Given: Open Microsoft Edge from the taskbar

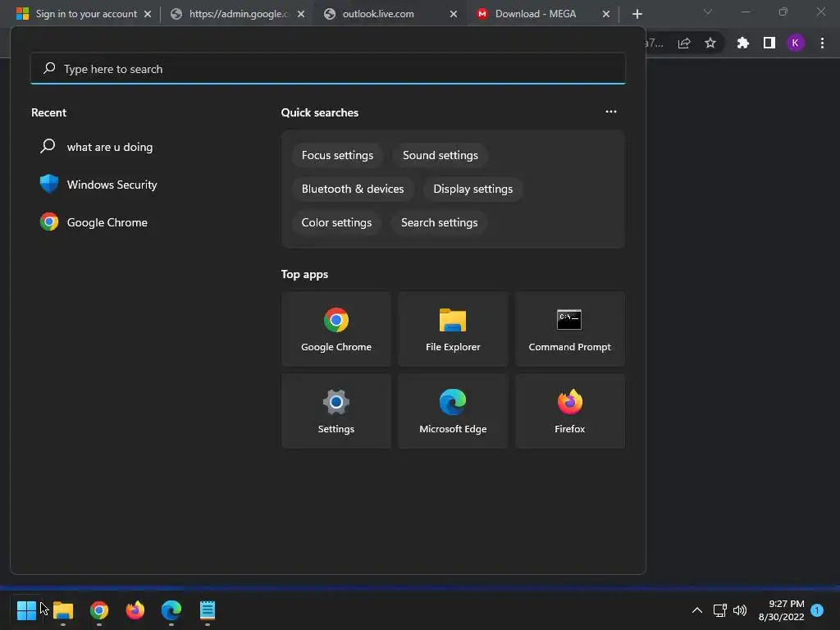Looking at the screenshot, I should coord(171,609).
